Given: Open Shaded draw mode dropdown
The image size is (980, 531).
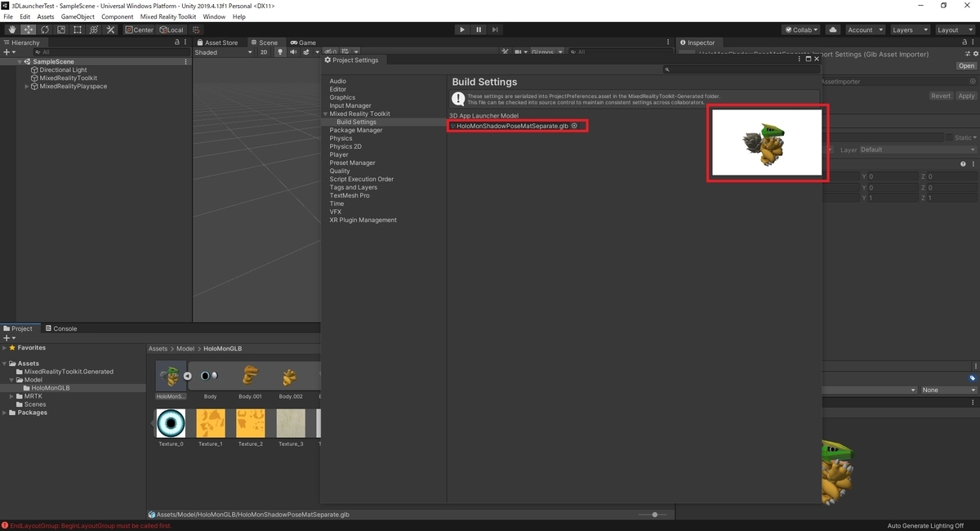Looking at the screenshot, I should pyautogui.click(x=224, y=52).
